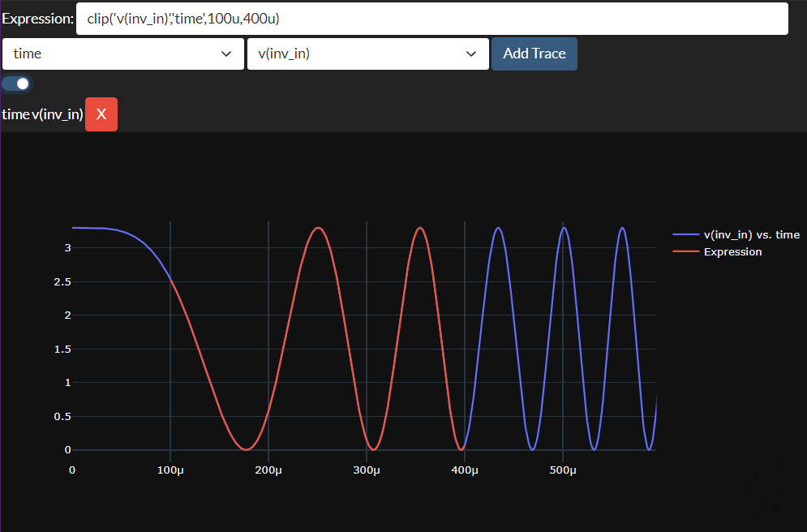The height and width of the screenshot is (532, 807).
Task: Click the Expression text input field
Action: 431,19
